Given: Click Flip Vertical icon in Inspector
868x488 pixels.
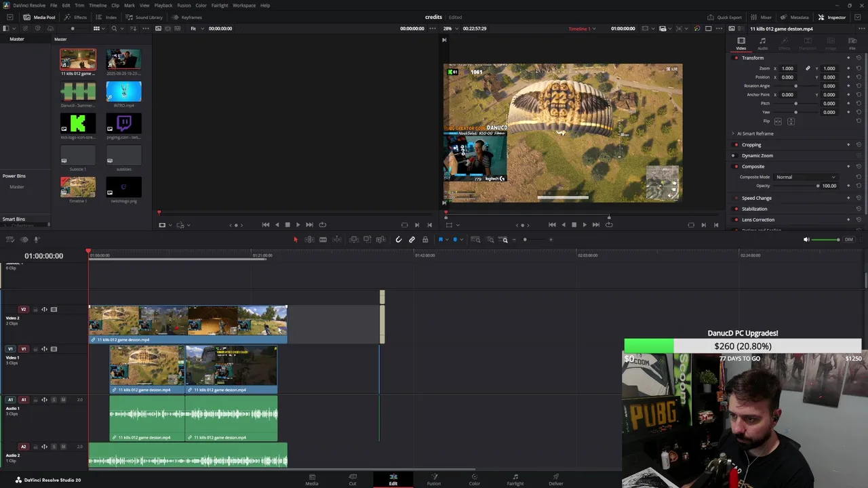Looking at the screenshot, I should [791, 121].
